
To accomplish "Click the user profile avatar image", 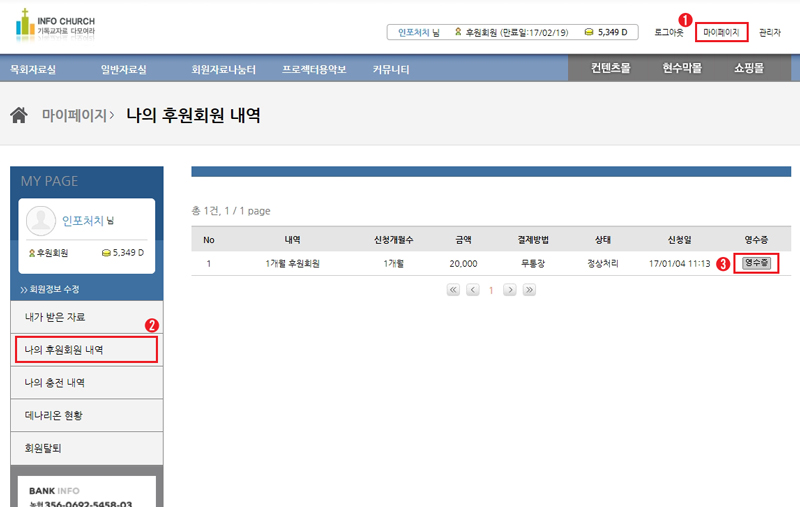I will pos(41,220).
